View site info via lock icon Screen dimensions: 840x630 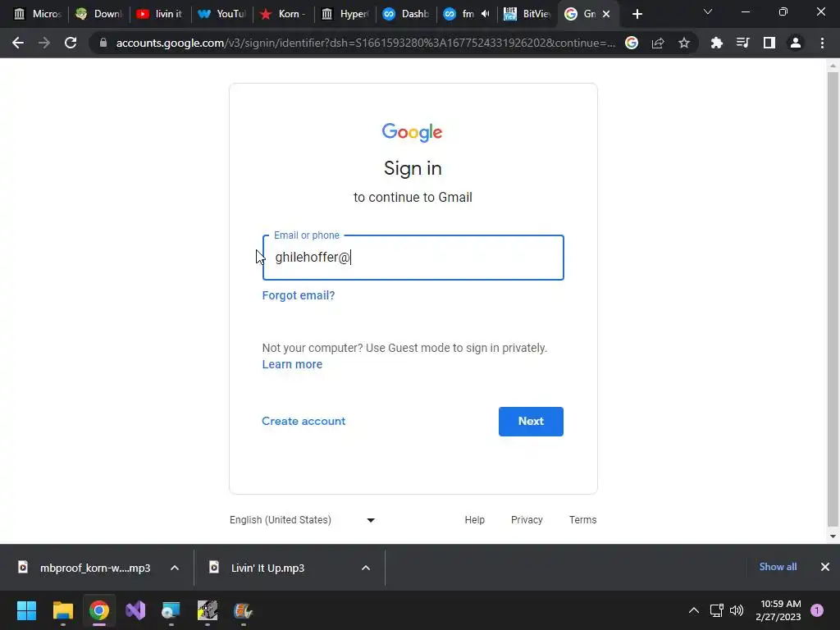click(x=103, y=43)
